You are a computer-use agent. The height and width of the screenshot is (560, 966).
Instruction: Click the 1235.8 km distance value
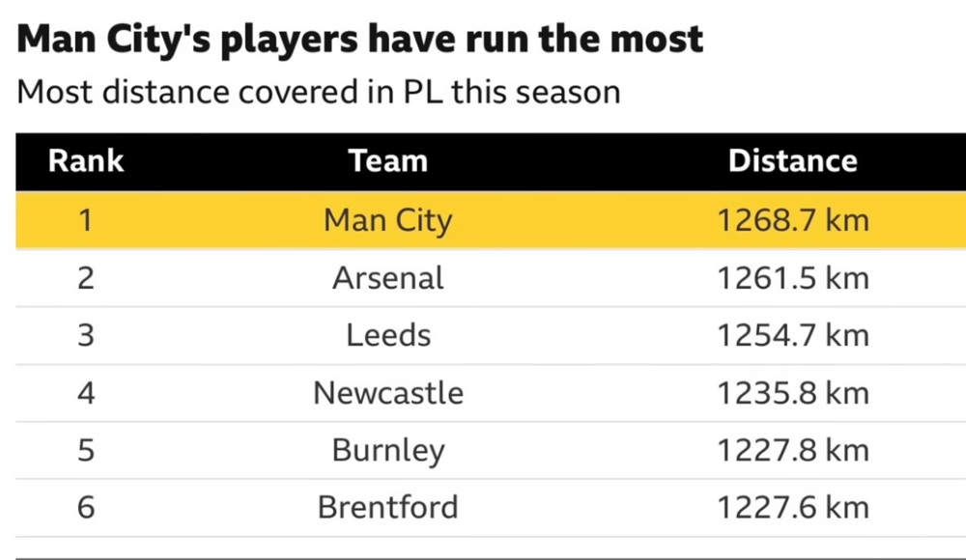tap(792, 393)
